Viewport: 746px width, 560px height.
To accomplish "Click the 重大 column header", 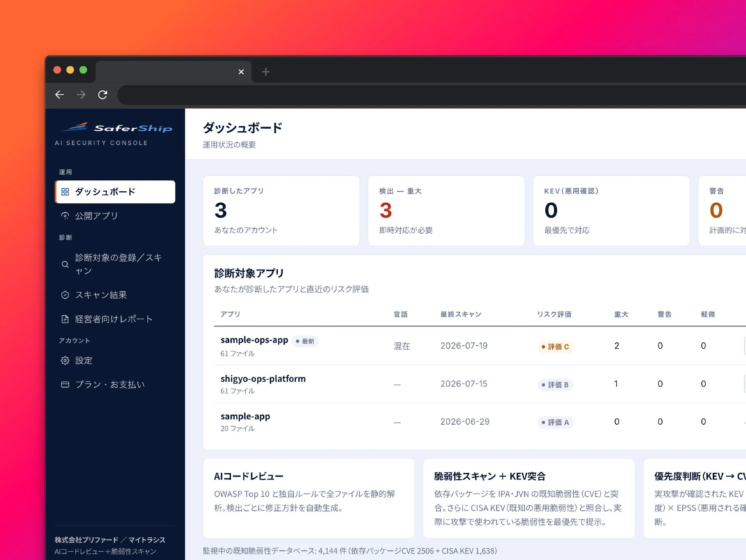I will [621, 314].
